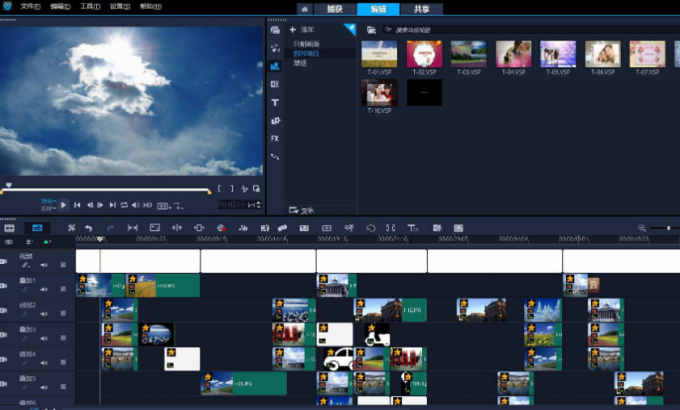Select 分割画面 in the library tree
Image resolution: width=680 pixels, height=410 pixels.
click(x=306, y=44)
